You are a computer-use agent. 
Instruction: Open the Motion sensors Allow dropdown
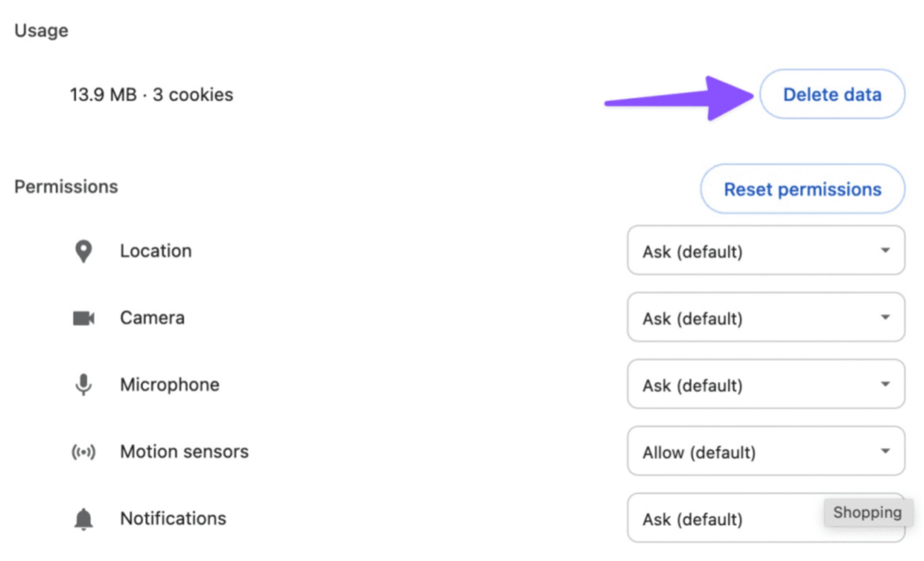(x=766, y=451)
